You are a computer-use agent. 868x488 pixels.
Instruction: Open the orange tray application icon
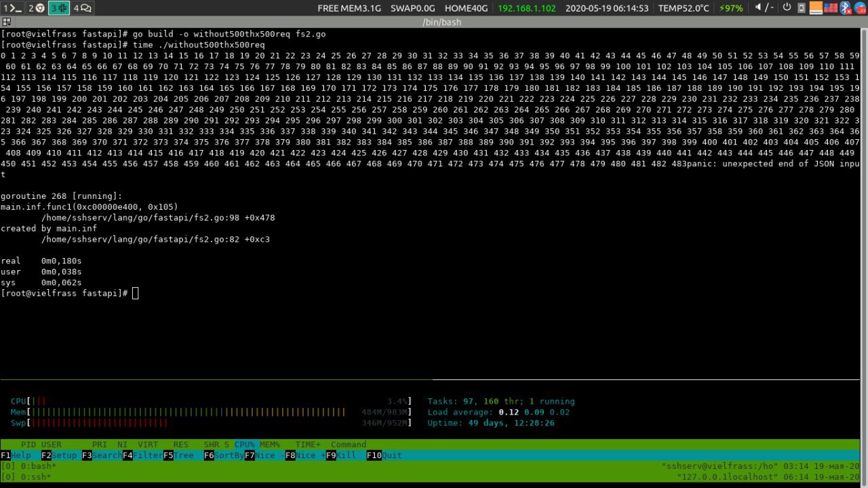pos(816,8)
